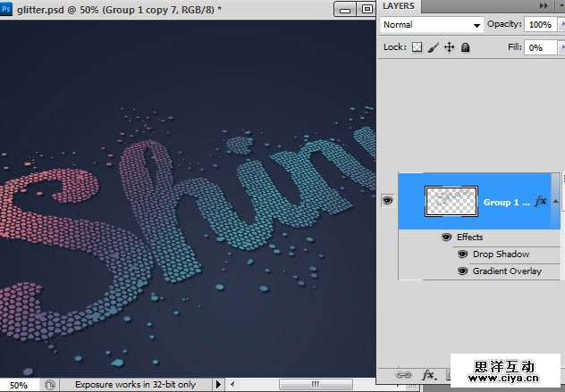Click the lock position move icon
The height and width of the screenshot is (392, 565).
point(449,47)
